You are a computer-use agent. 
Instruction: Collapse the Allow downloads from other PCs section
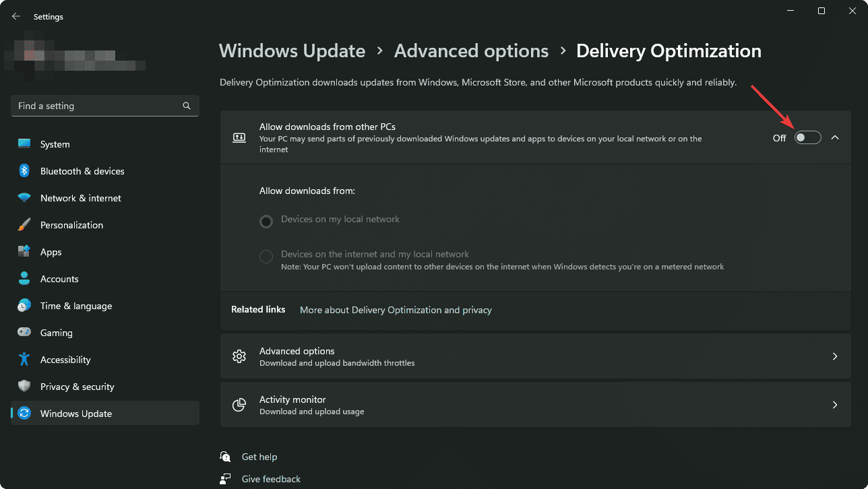click(x=835, y=137)
